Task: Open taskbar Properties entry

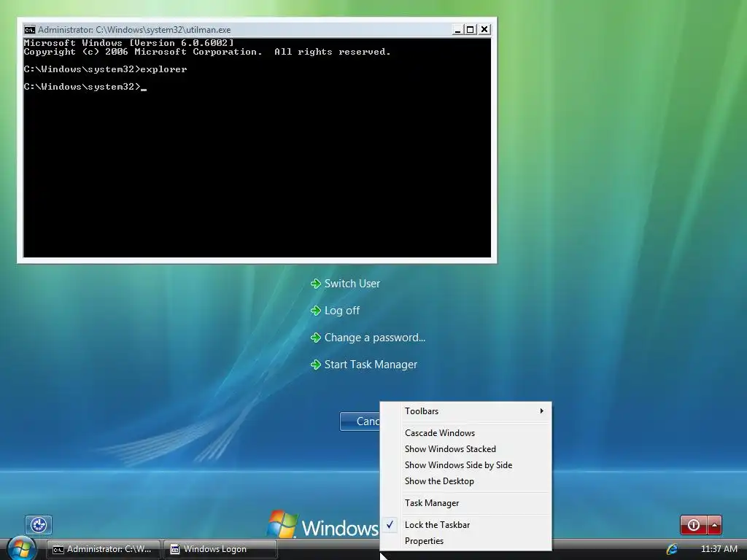Action: coord(466,541)
